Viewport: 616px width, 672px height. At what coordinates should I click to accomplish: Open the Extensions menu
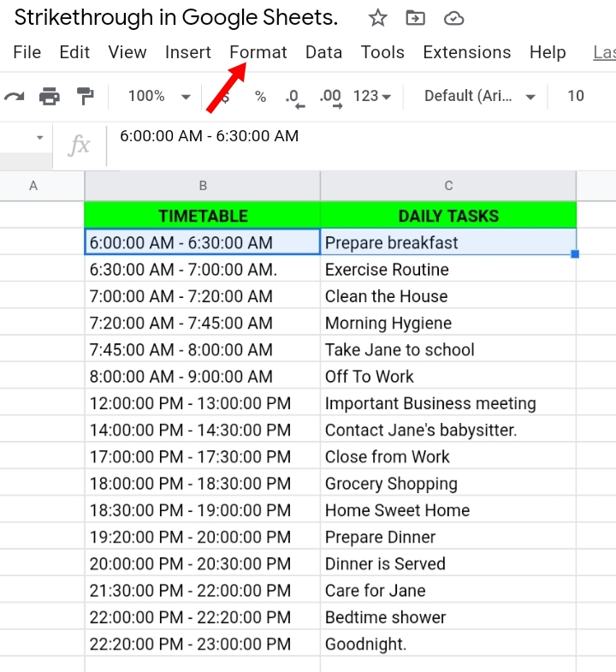coord(467,52)
